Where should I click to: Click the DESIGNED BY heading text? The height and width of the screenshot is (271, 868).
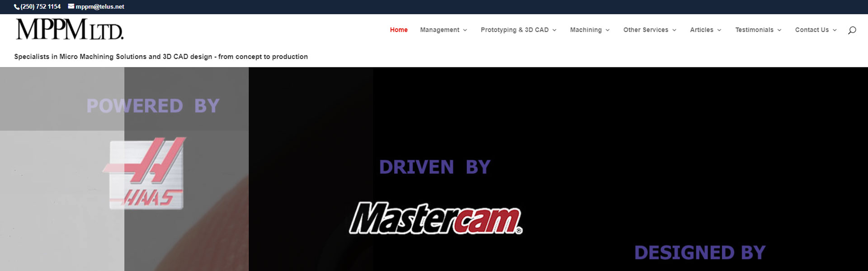700,252
